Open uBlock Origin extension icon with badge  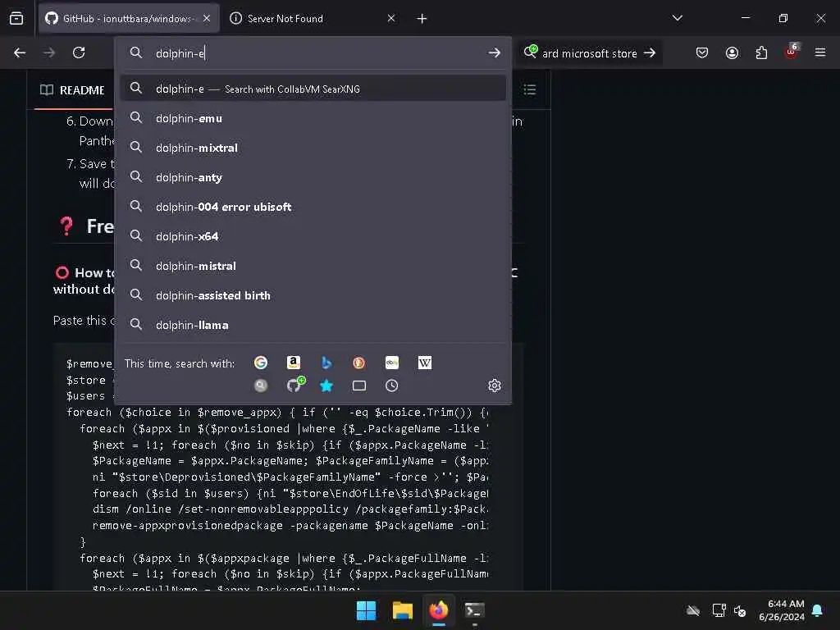pyautogui.click(x=792, y=52)
